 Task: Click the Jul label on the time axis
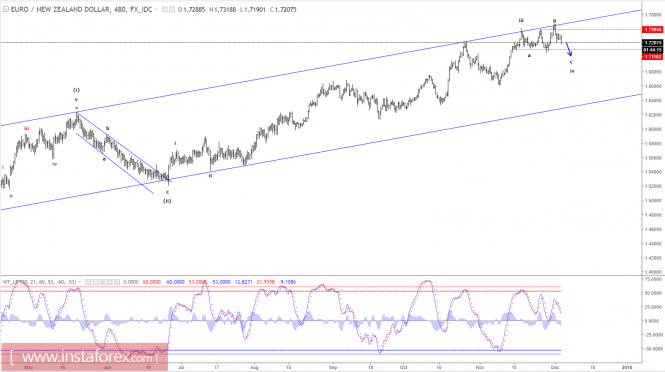(x=181, y=367)
